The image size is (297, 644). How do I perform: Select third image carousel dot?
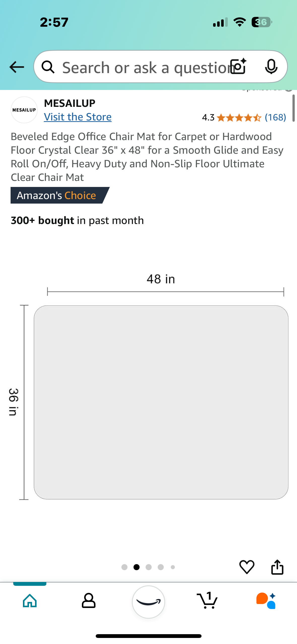pos(149,567)
